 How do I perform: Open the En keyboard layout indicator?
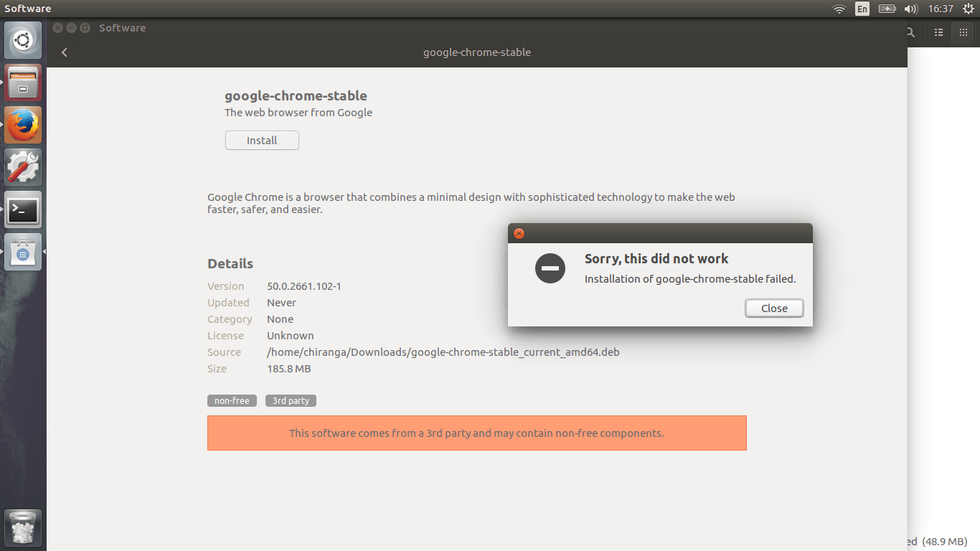click(x=862, y=9)
